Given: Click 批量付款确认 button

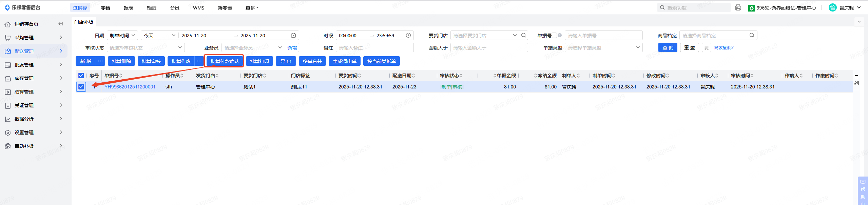Looking at the screenshot, I should [x=225, y=61].
